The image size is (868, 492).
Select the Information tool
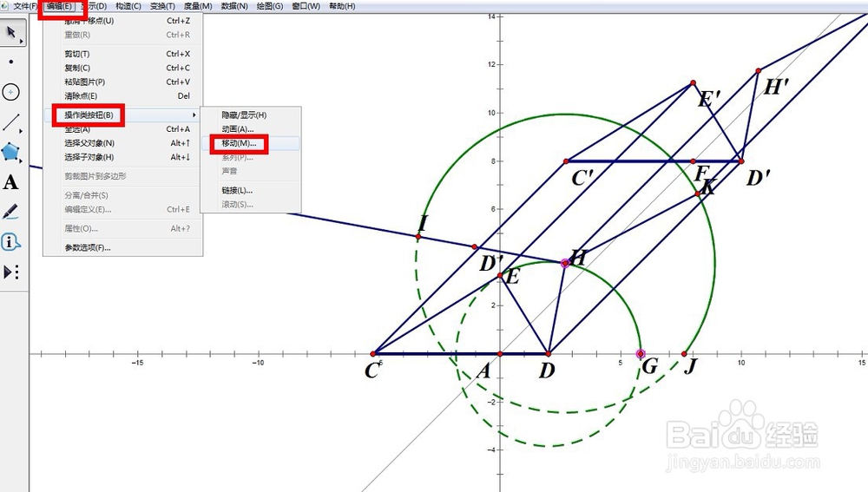pos(11,242)
